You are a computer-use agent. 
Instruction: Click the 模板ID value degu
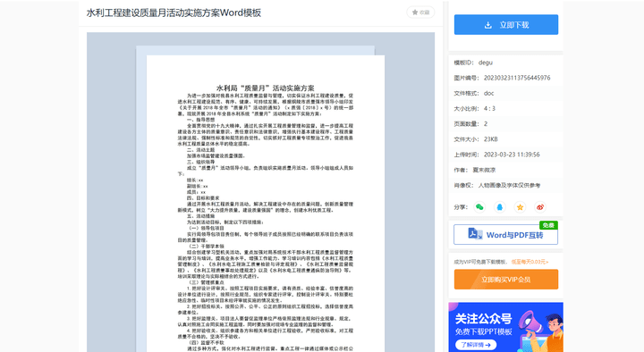click(x=486, y=63)
